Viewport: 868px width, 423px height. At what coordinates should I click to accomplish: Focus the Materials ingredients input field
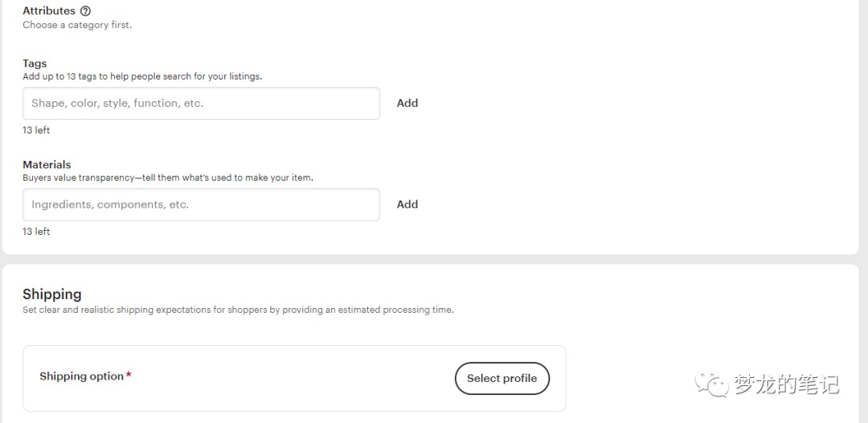pos(201,205)
